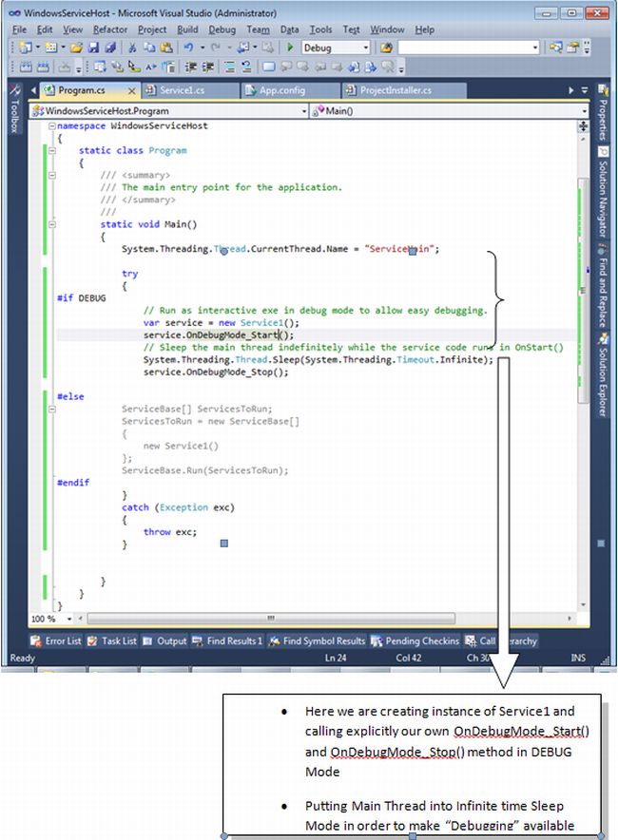Click the Redo arrow icon
The height and width of the screenshot is (840, 618).
tap(216, 48)
